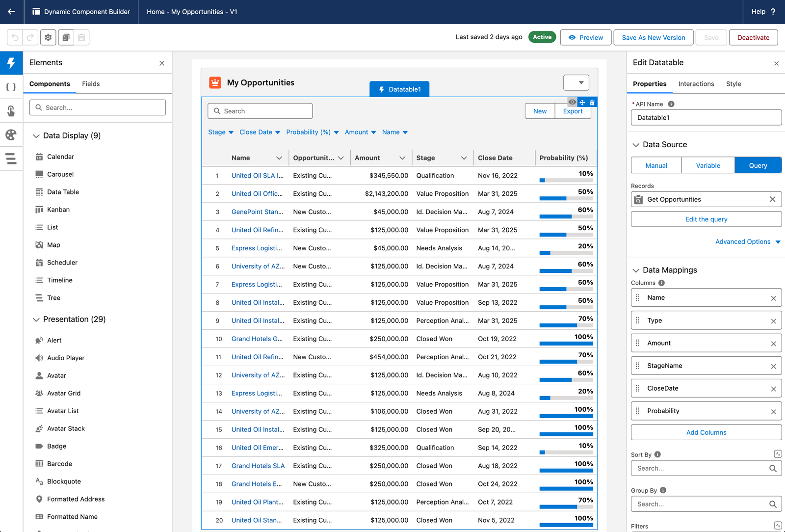The height and width of the screenshot is (532, 785).
Task: Switch Data Source mode to Manual
Action: 656,165
